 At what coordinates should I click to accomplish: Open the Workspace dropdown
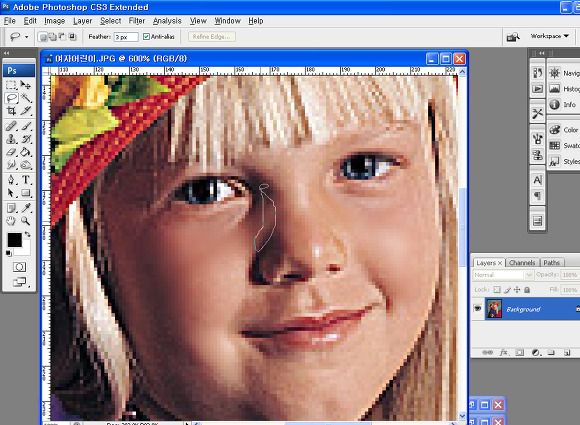pyautogui.click(x=550, y=36)
